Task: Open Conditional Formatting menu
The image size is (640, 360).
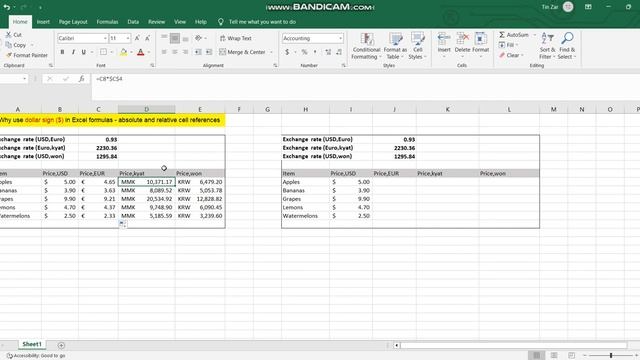Action: click(366, 46)
